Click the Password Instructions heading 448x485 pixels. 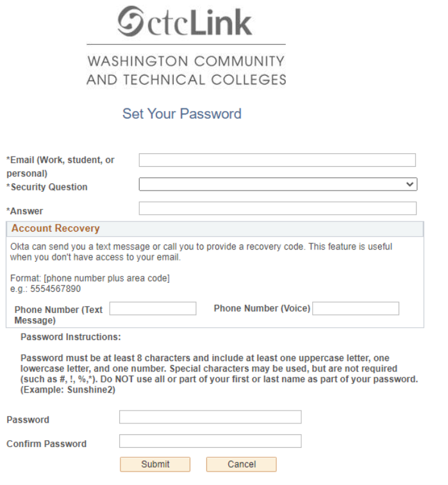tap(71, 337)
